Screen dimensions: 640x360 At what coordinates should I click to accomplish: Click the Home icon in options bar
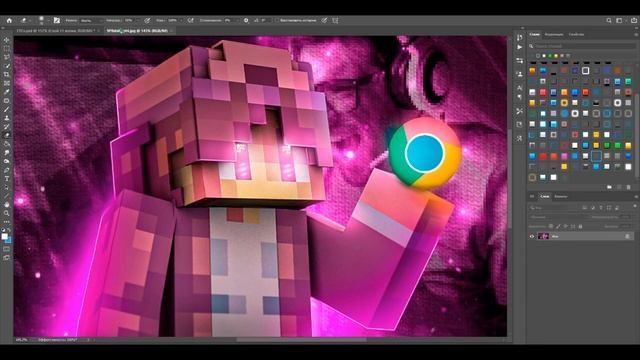pyautogui.click(x=9, y=20)
